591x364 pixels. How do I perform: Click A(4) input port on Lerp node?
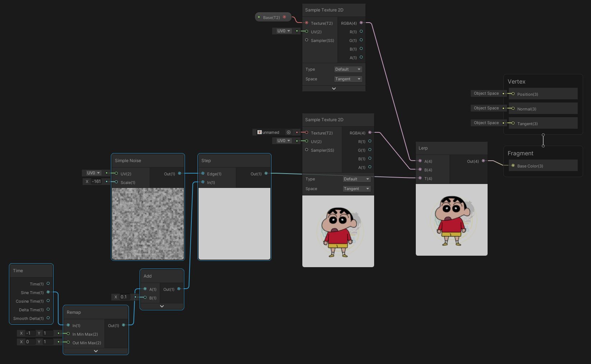(x=420, y=161)
